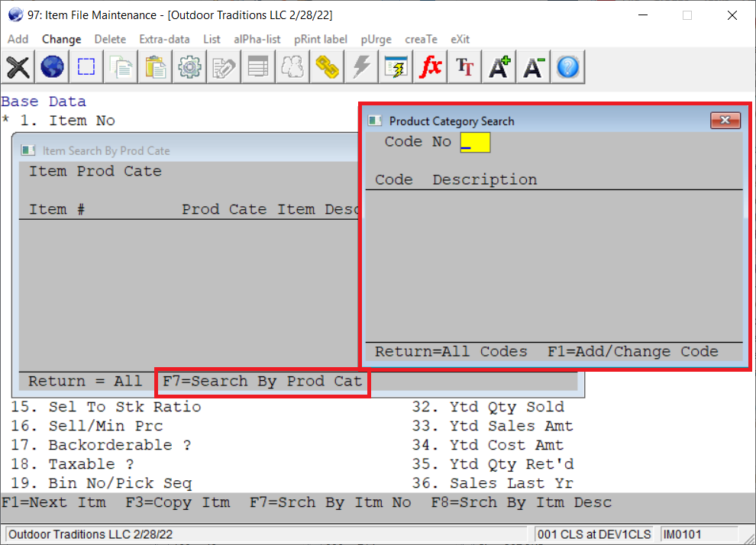Select the alPha-list menu item

tap(257, 39)
